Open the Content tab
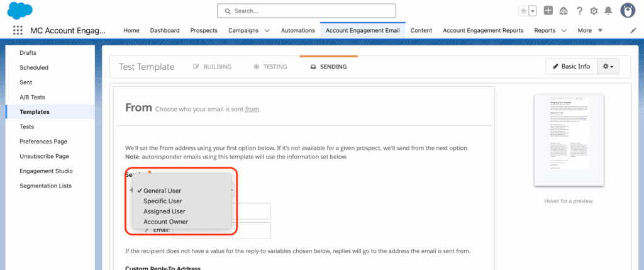The height and width of the screenshot is (270, 644). [x=421, y=30]
